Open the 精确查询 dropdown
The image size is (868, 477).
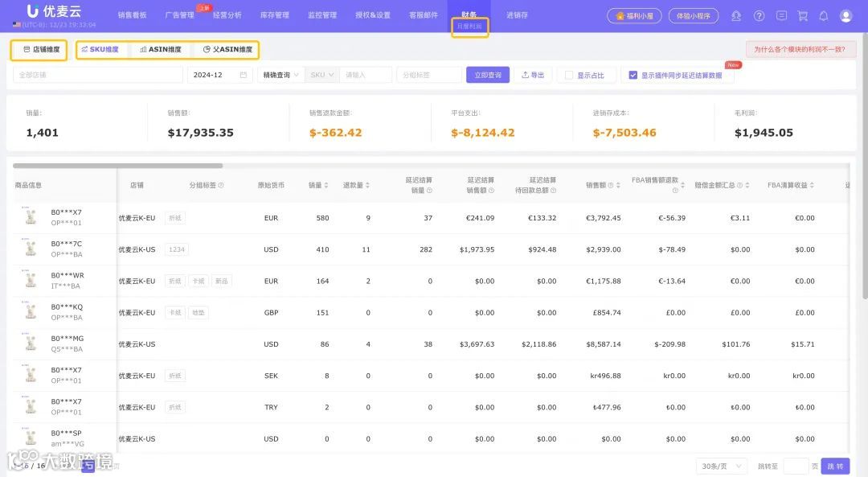(x=280, y=75)
